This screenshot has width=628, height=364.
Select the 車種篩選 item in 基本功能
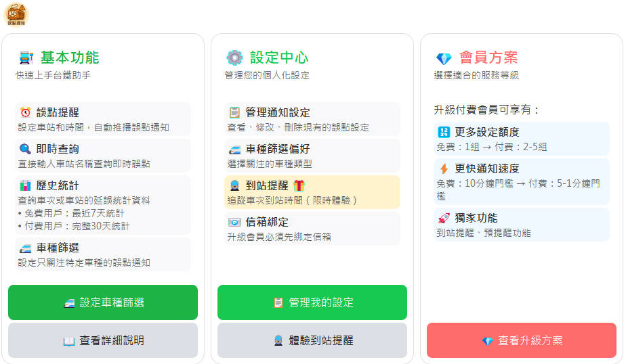tap(103, 254)
